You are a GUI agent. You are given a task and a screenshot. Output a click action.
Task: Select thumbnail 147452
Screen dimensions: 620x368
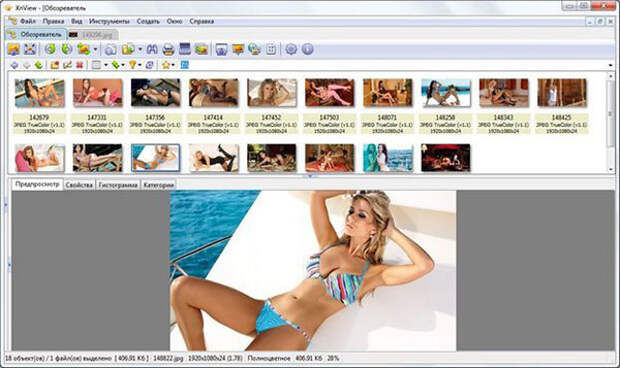tap(271, 106)
